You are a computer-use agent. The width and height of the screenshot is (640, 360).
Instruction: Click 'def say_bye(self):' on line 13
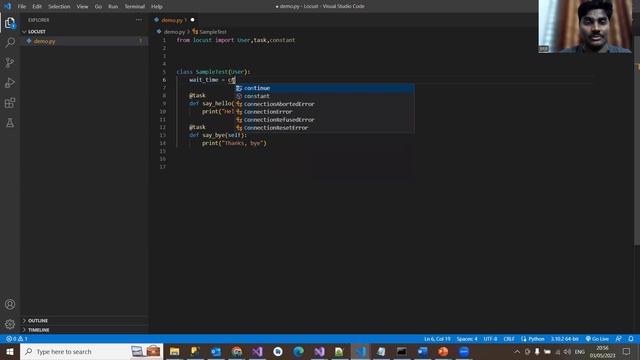click(x=218, y=135)
